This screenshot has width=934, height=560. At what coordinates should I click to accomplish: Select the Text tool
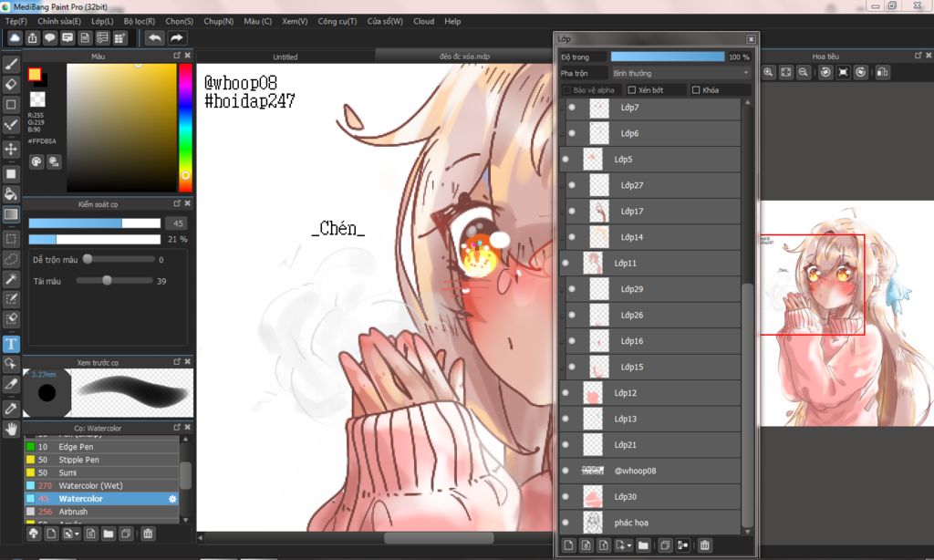click(x=11, y=344)
